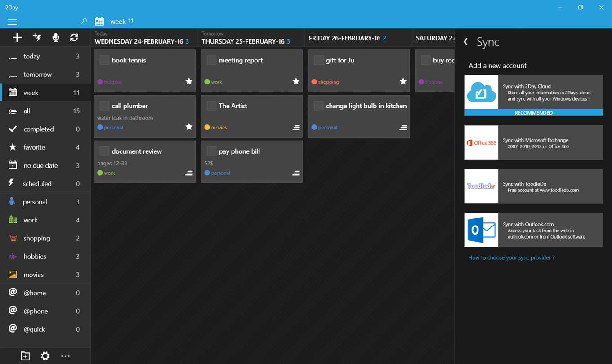Select the favorite view in sidebar
Screen dimensions: 612x364
coord(45,147)
